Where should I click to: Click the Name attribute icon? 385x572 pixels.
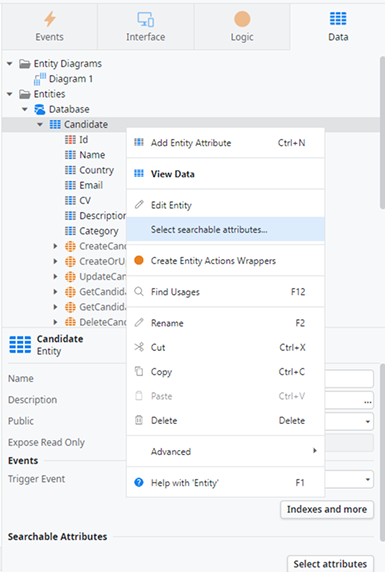point(70,155)
